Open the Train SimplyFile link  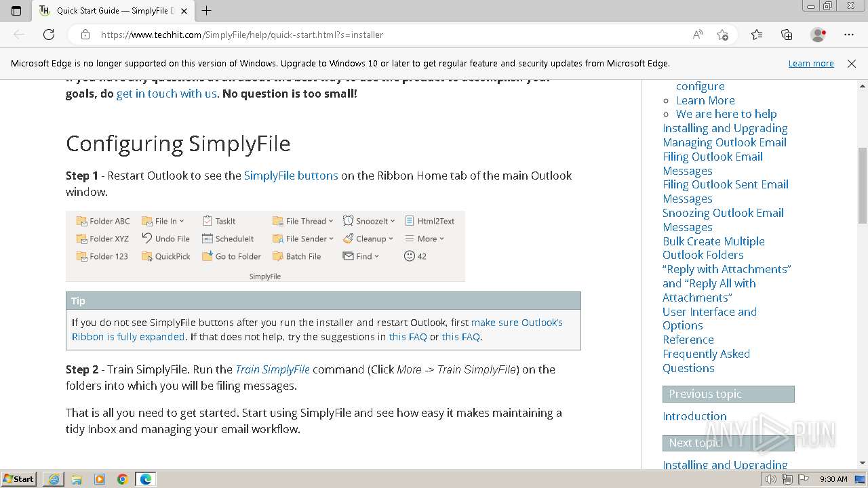coord(273,369)
